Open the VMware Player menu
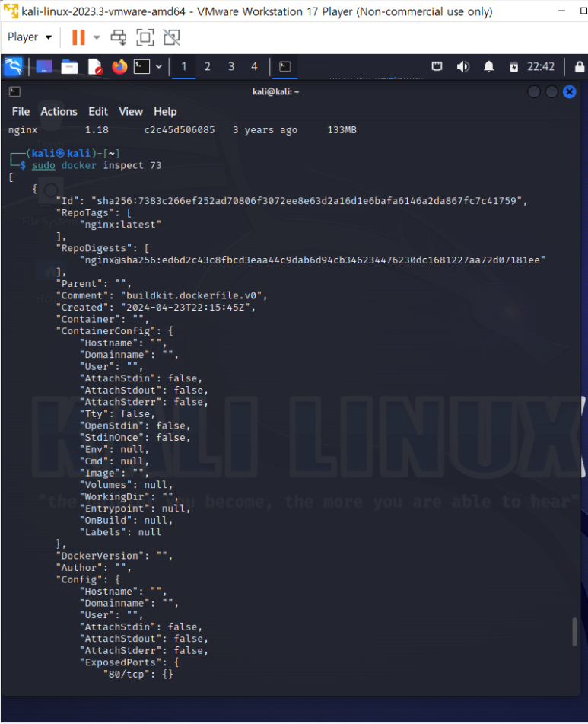Screen dimensions: 588x724 [30, 37]
